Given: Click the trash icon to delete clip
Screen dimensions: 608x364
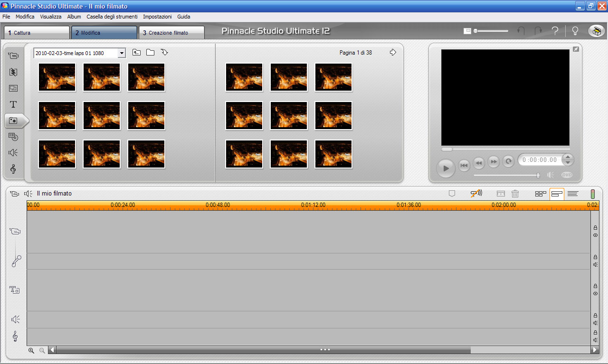Looking at the screenshot, I should coord(515,194).
